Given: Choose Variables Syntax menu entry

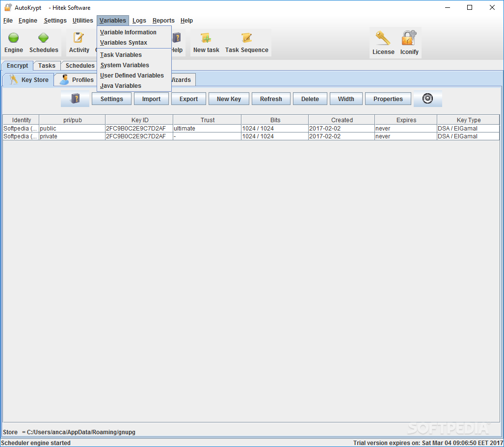Looking at the screenshot, I should click(134, 42).
